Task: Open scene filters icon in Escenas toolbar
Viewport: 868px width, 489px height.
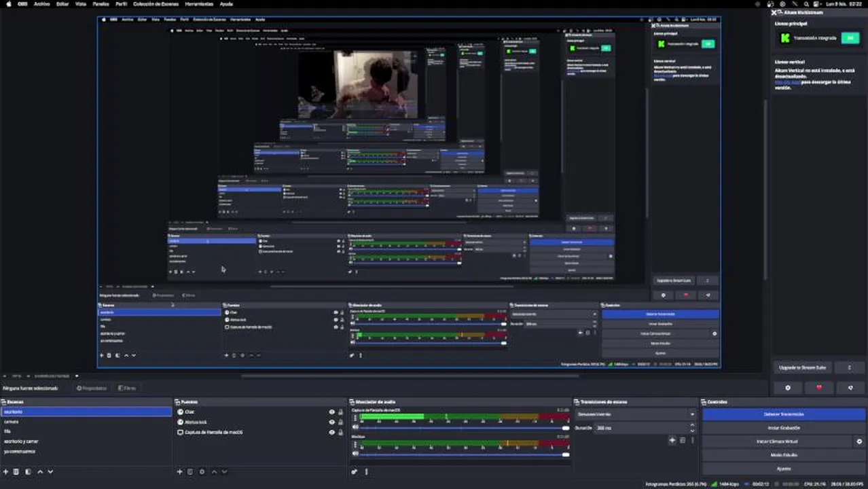Action: tap(28, 471)
